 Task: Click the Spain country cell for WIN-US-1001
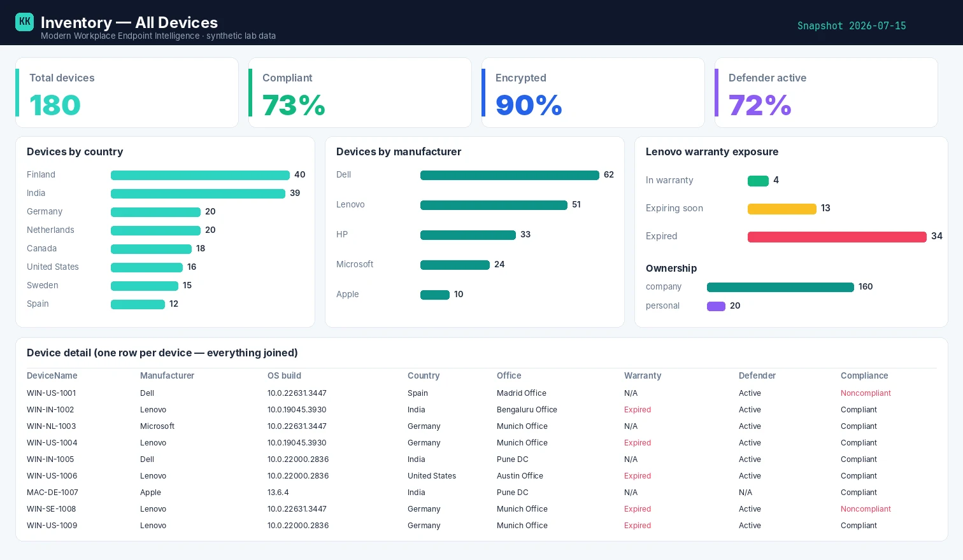418,393
